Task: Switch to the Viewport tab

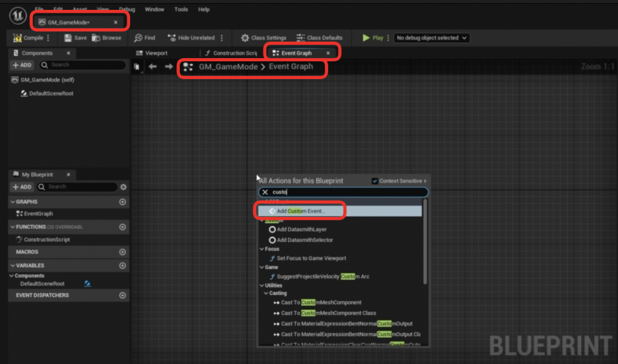Action: pos(152,53)
